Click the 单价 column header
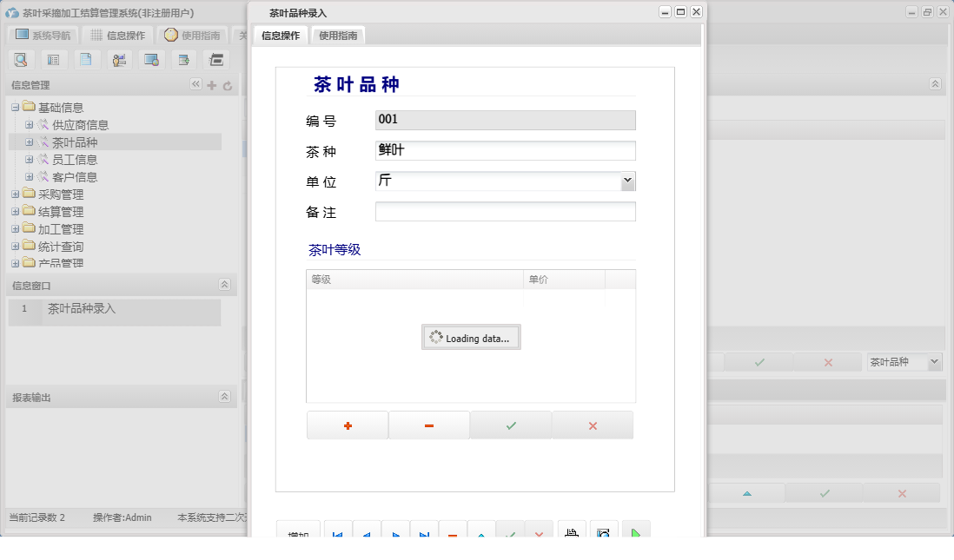 tap(564, 279)
